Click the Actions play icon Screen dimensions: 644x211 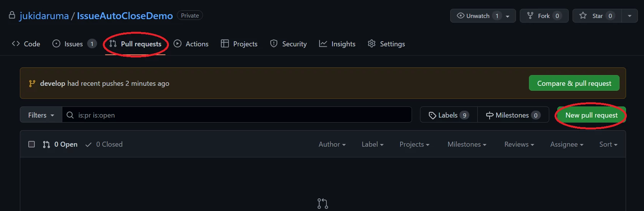177,44
